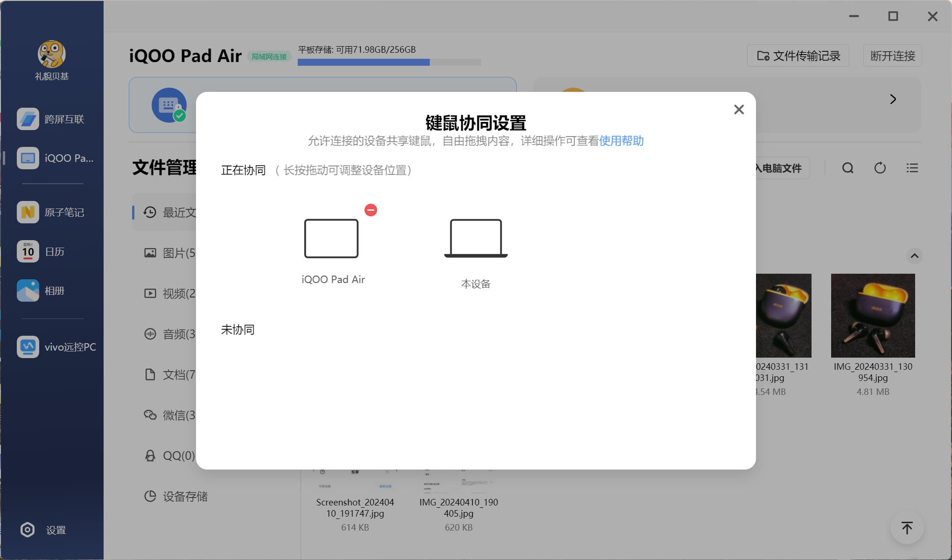Screen dimensions: 952x560
Task: Open 设备存储 device storage
Action: click(x=176, y=496)
